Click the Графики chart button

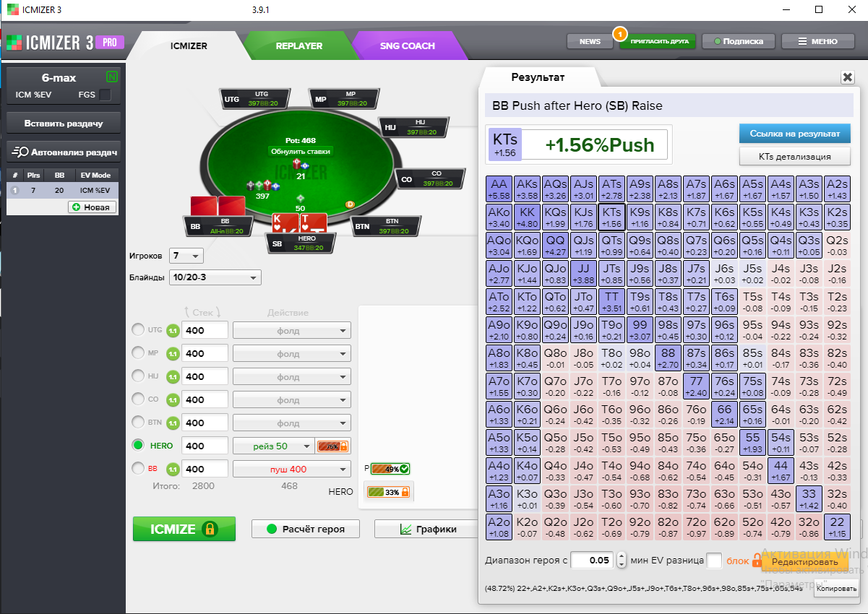[429, 529]
